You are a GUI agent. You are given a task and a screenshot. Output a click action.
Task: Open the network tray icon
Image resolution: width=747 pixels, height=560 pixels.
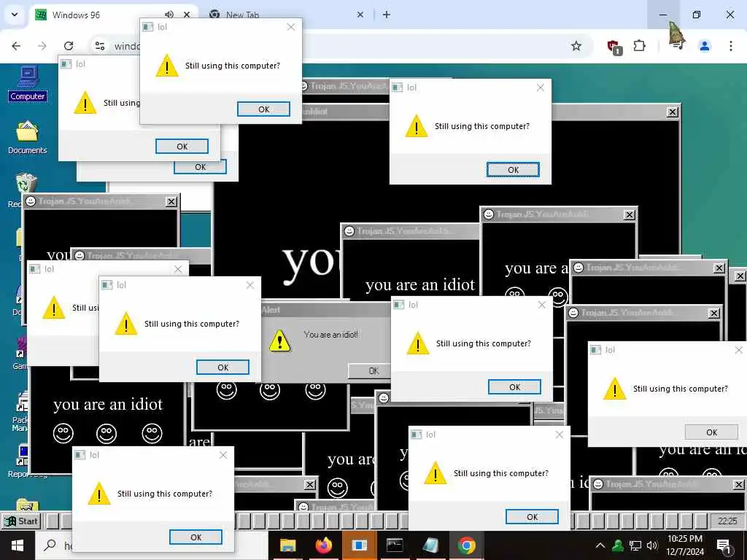635,545
